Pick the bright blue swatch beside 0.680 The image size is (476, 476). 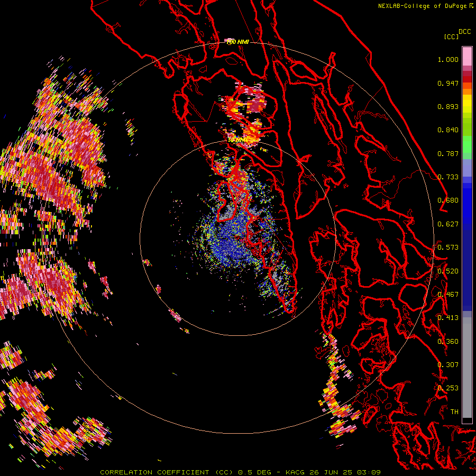tap(467, 204)
